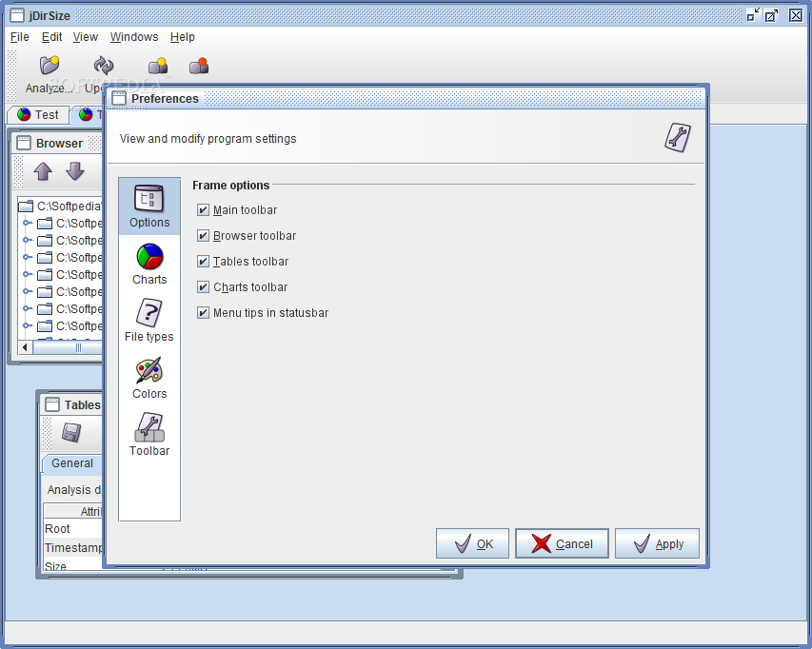Open the View menu
Viewport: 812px width, 649px height.
coord(86,37)
